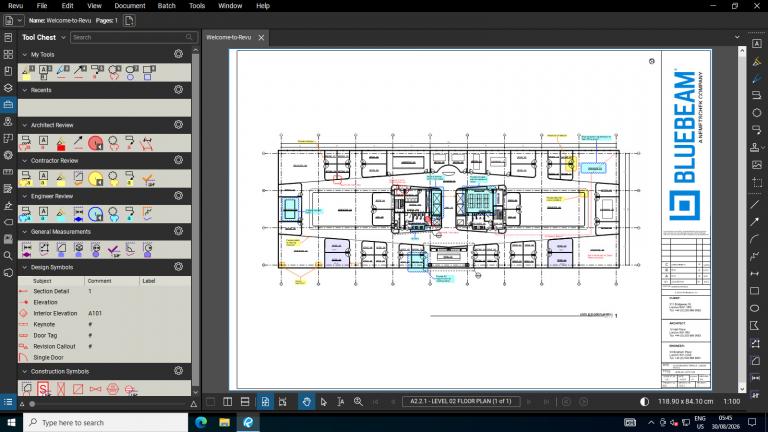Open settings gear for Construction Symbols section

179,371
